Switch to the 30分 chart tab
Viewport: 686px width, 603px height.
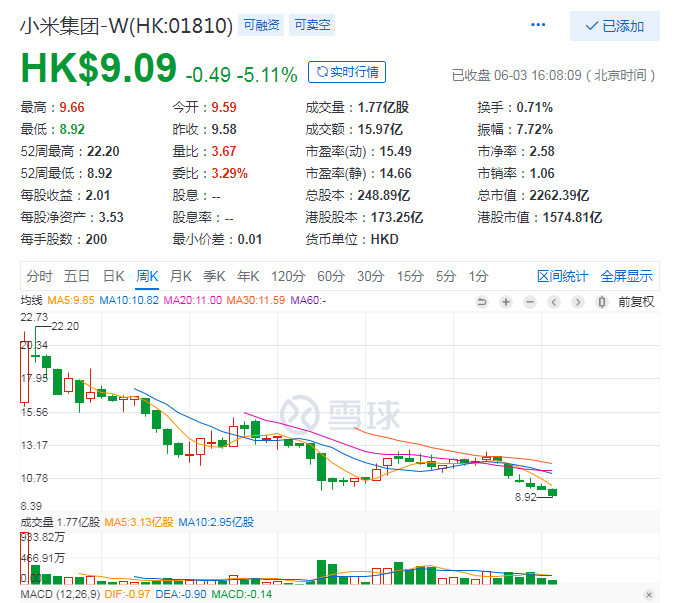pyautogui.click(x=371, y=276)
